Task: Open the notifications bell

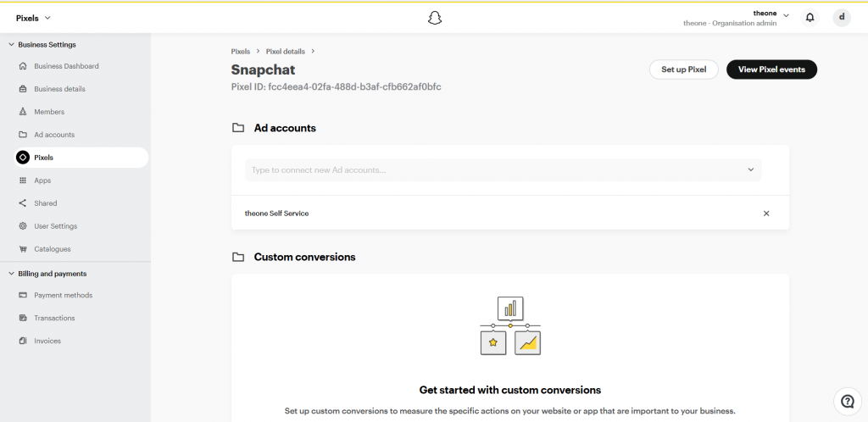Action: (x=810, y=18)
